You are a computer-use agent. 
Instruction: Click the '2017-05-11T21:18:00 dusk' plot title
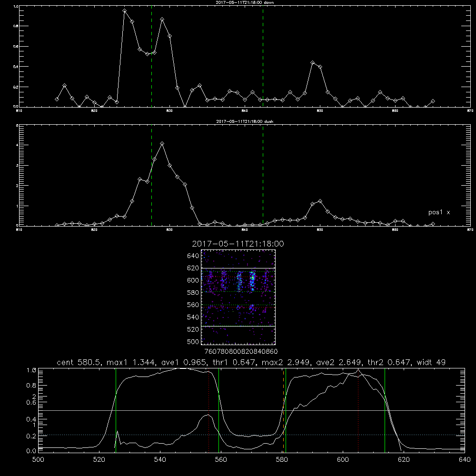[245, 121]
